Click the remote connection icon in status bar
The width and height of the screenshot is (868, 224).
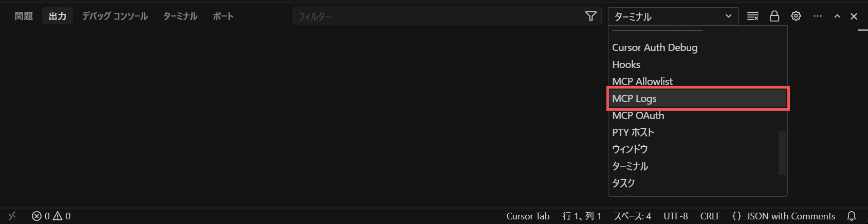coord(12,216)
